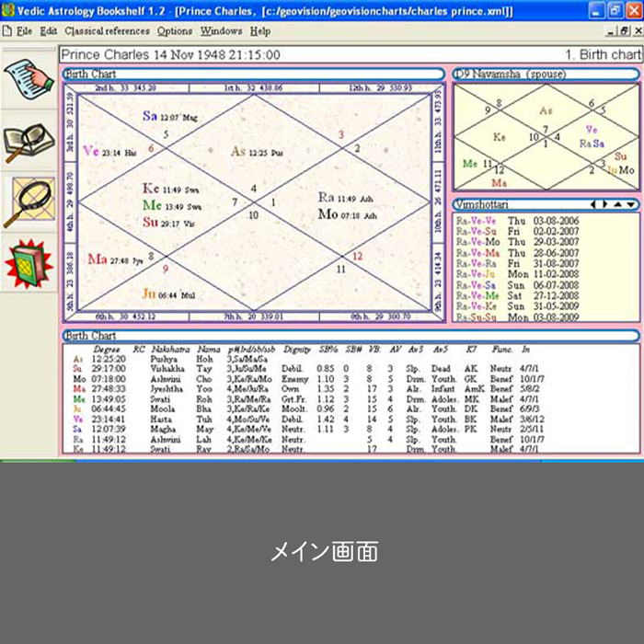Click the Birth Chart header above the table

[351, 336]
